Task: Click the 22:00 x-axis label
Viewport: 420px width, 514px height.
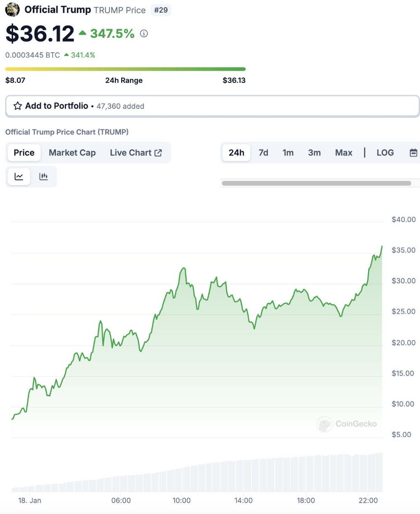Action: pos(368,501)
